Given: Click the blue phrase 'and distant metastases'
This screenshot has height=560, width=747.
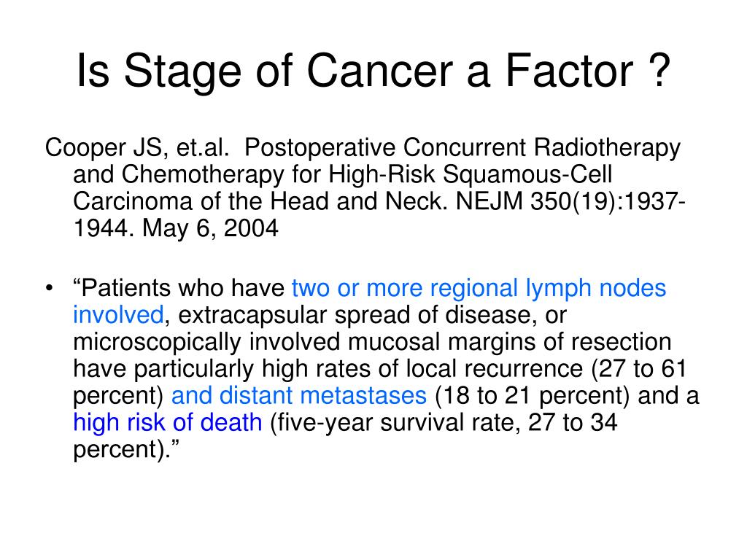Looking at the screenshot, I should point(298,396).
